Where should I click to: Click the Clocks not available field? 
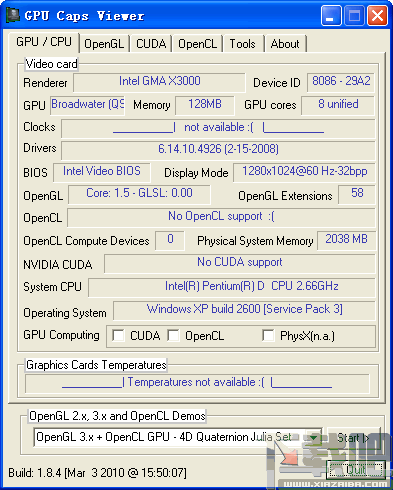[218, 128]
